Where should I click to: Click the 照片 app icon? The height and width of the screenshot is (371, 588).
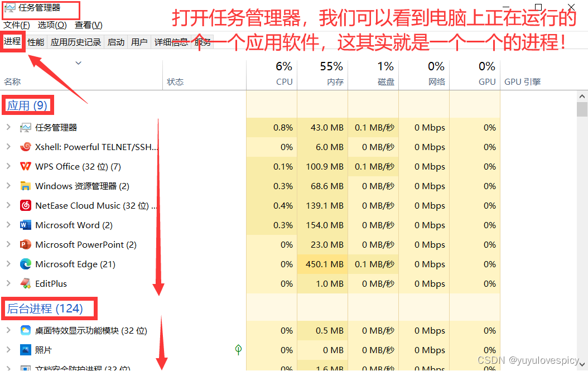26,350
